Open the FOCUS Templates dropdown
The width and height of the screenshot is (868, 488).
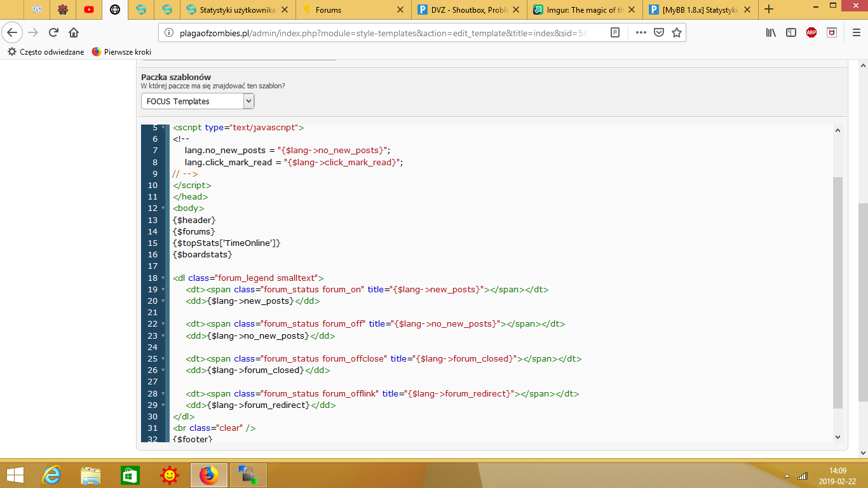coord(198,101)
